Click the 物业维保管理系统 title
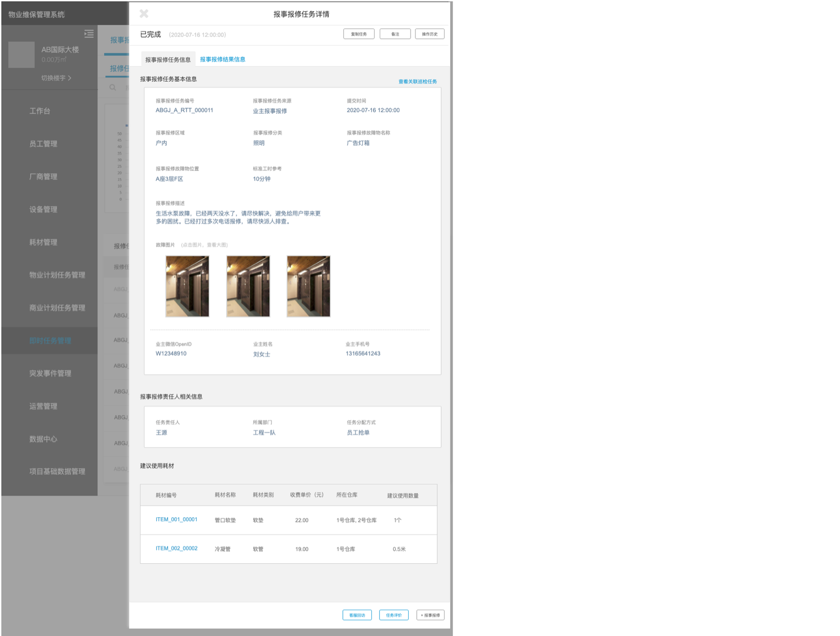The height and width of the screenshot is (636, 840). tap(36, 14)
